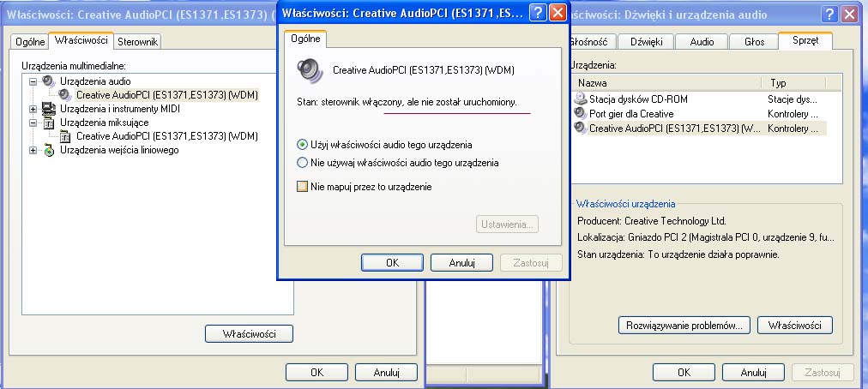The width and height of the screenshot is (868, 389).
Task: Expand the Urządzenia wejścia liniowego node
Action: pyautogui.click(x=33, y=151)
